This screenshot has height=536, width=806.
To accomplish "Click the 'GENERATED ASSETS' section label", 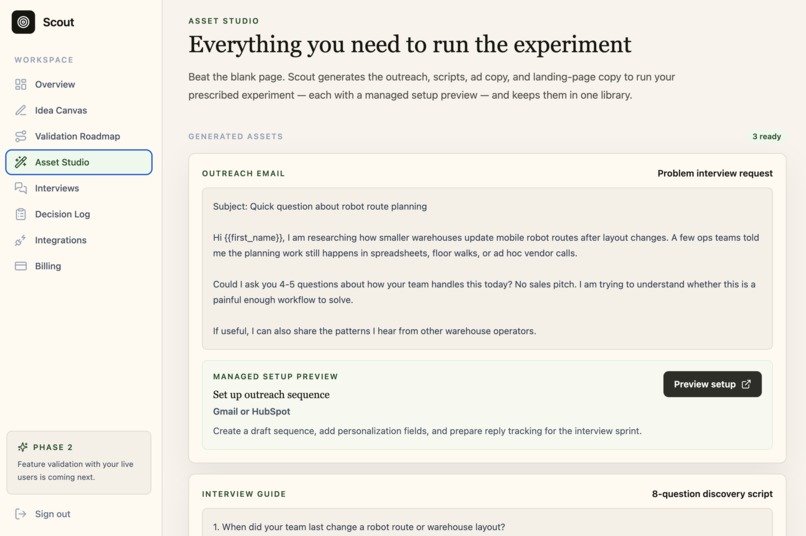I will tap(235, 136).
